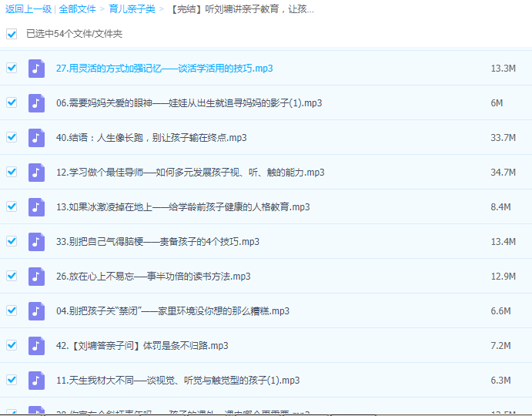Uncheck checkbox for 26.放在心上不易忘 file
532x416 pixels.
(x=12, y=276)
